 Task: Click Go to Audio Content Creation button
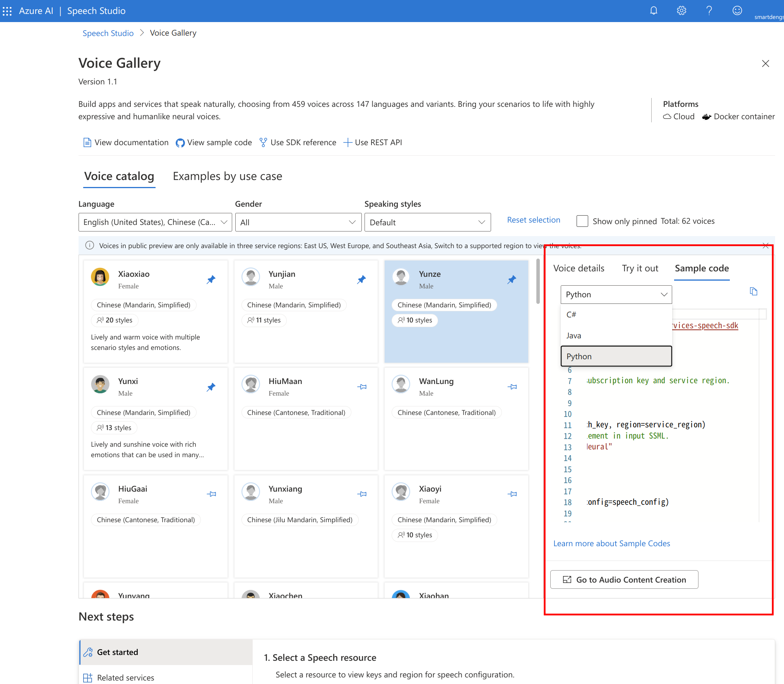(x=624, y=579)
